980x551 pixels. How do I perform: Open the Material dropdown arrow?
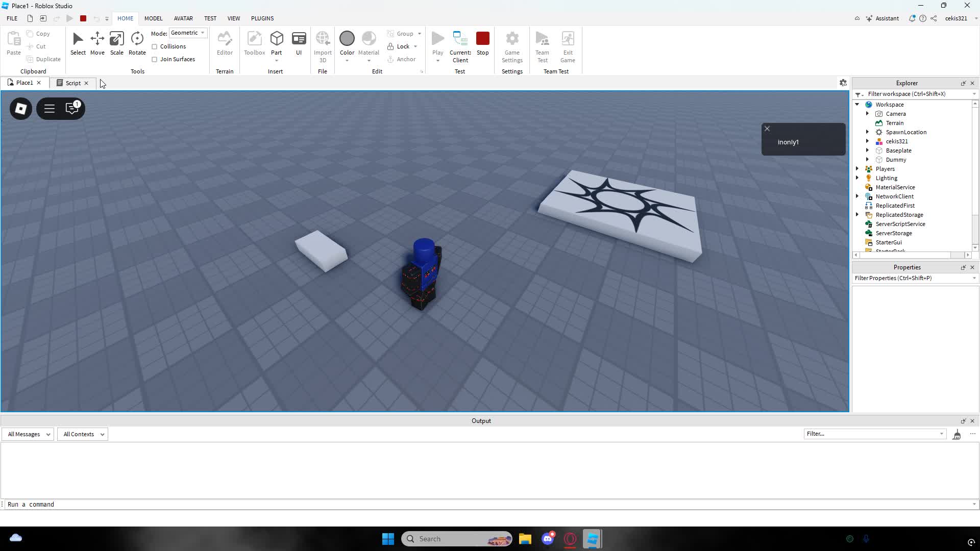click(x=369, y=61)
